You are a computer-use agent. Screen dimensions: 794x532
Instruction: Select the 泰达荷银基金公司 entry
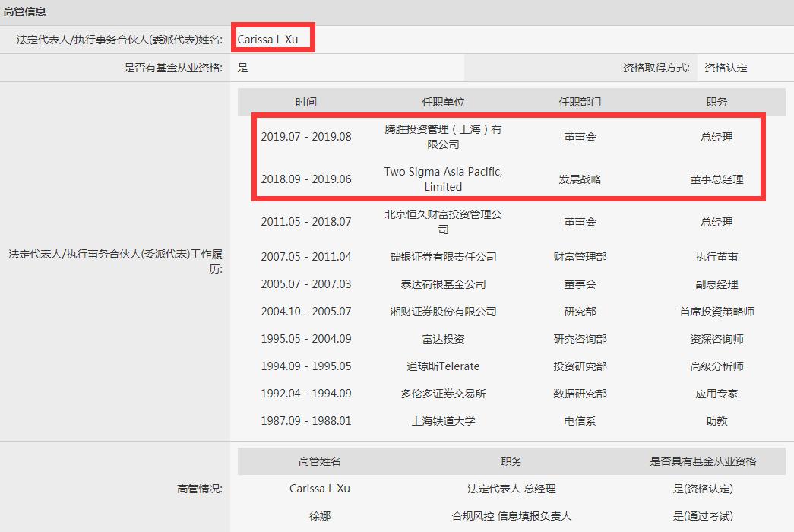442,284
